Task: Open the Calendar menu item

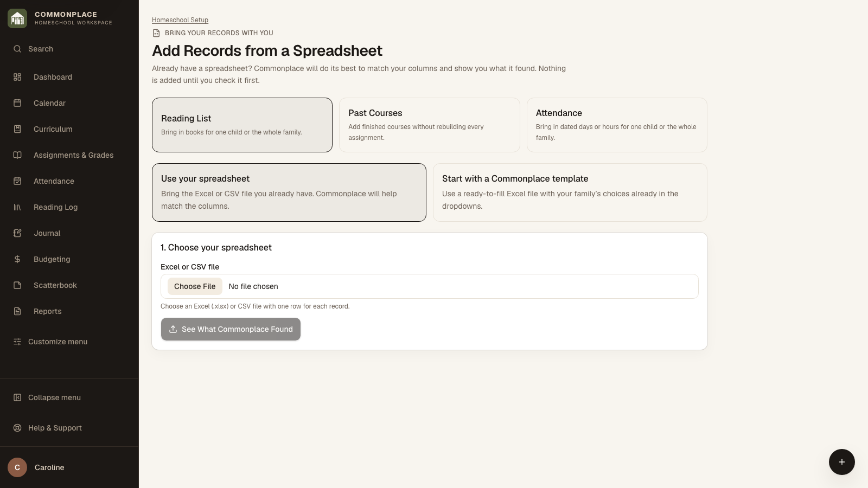Action: click(69, 103)
